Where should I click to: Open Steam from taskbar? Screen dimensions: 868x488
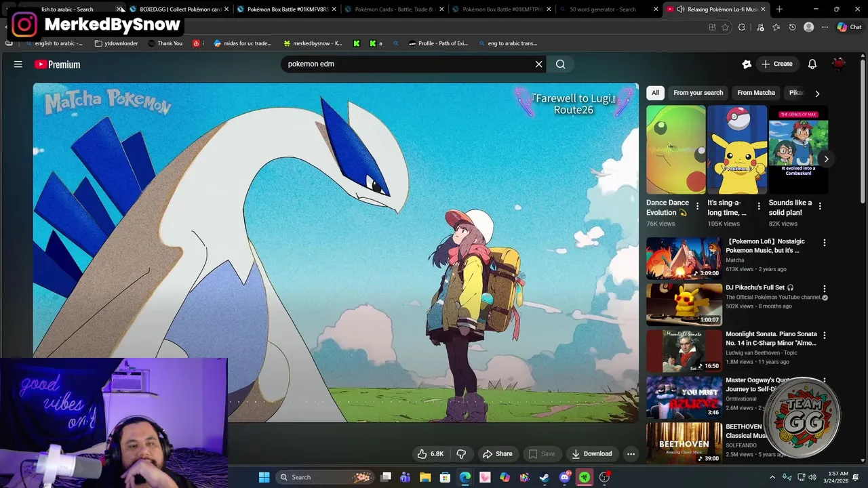point(544,477)
